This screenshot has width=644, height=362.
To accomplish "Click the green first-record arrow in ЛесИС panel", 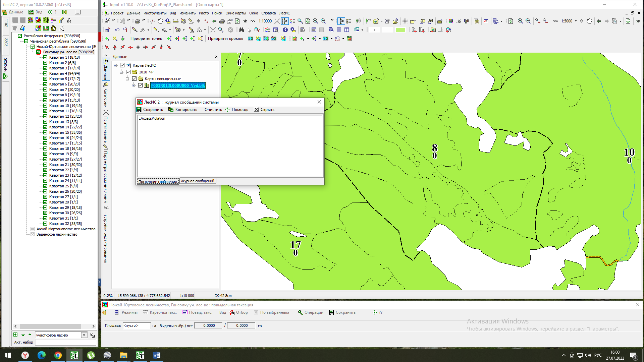I will tap(65, 12).
